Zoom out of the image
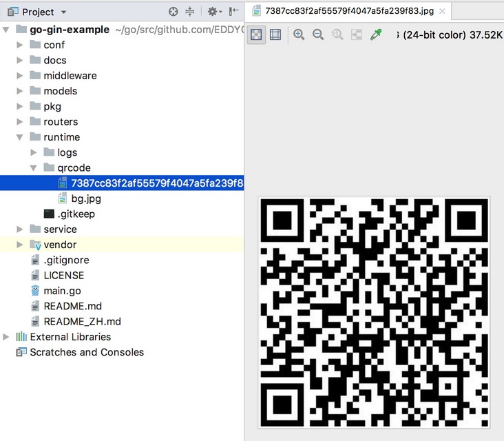Screen dimensions: 504x441 tap(318, 34)
